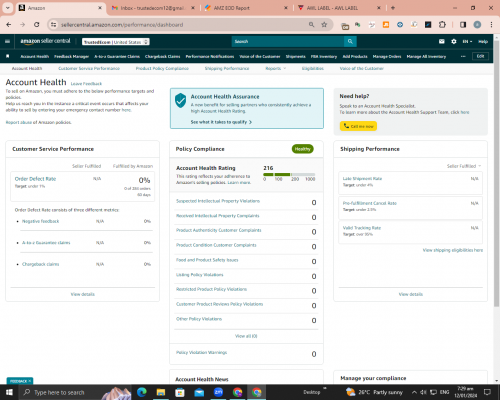Click the Healthy status badge
The height and width of the screenshot is (400, 500).
point(303,149)
